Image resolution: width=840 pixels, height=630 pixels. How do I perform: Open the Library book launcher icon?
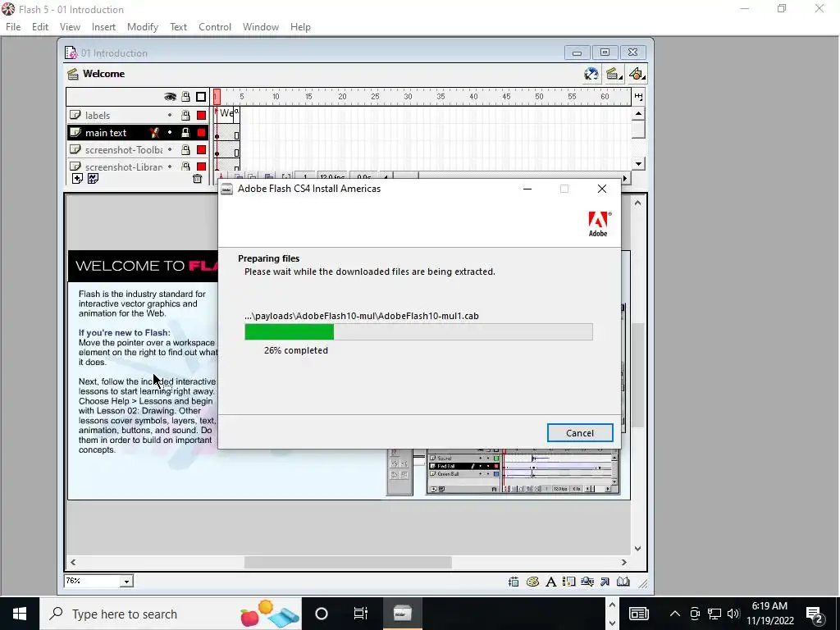[623, 582]
